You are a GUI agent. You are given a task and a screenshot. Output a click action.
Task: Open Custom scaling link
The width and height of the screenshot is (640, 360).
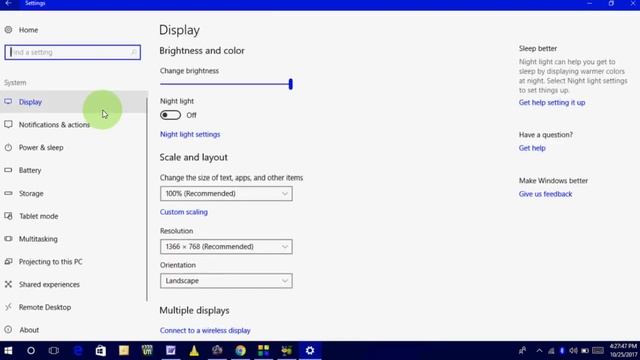[184, 212]
